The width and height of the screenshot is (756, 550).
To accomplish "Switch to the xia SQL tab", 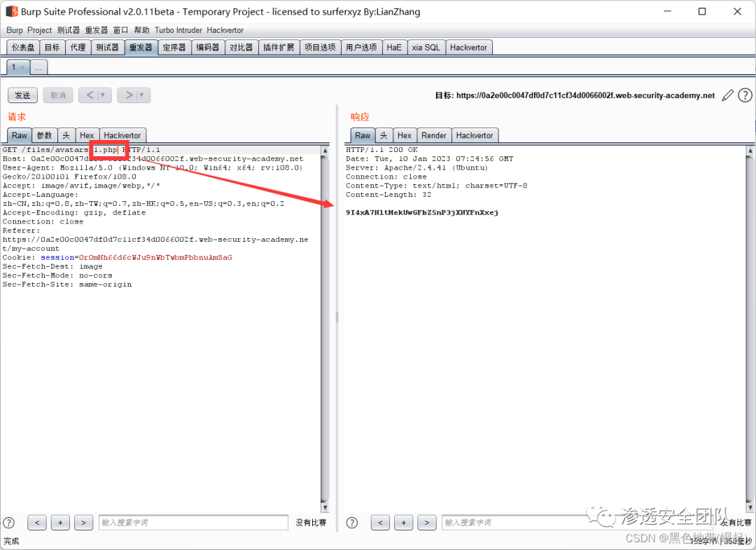I will tap(426, 47).
